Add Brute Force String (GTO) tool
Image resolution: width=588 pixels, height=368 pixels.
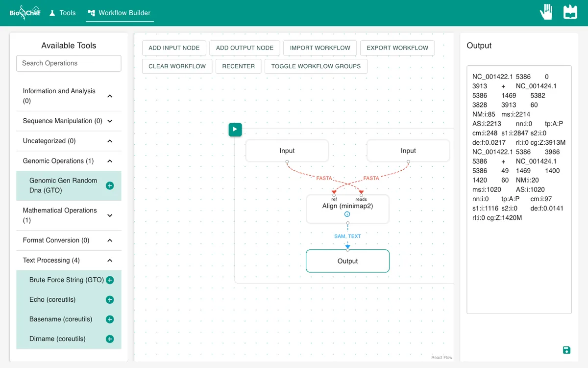click(x=110, y=280)
